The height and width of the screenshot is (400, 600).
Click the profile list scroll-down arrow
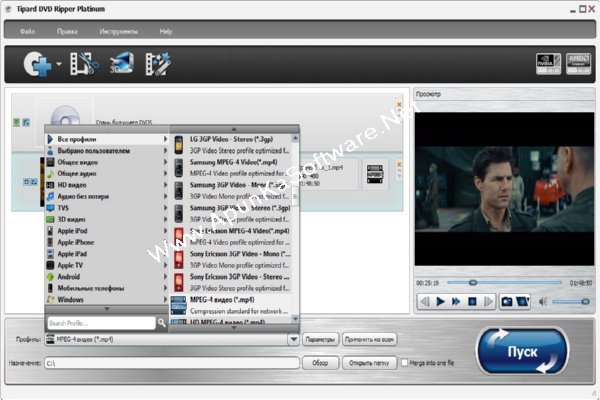pos(295,318)
